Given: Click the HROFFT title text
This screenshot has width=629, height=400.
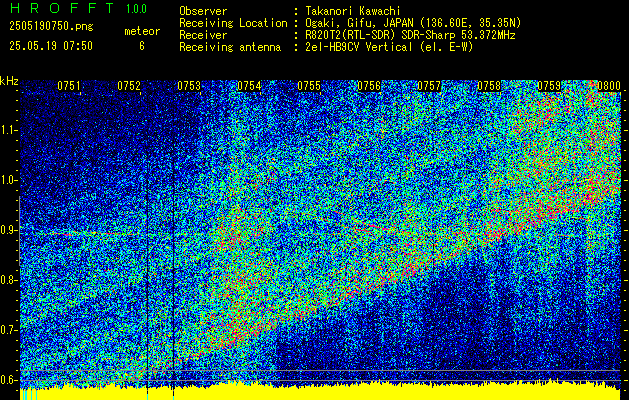Looking at the screenshot, I should 62,8.
